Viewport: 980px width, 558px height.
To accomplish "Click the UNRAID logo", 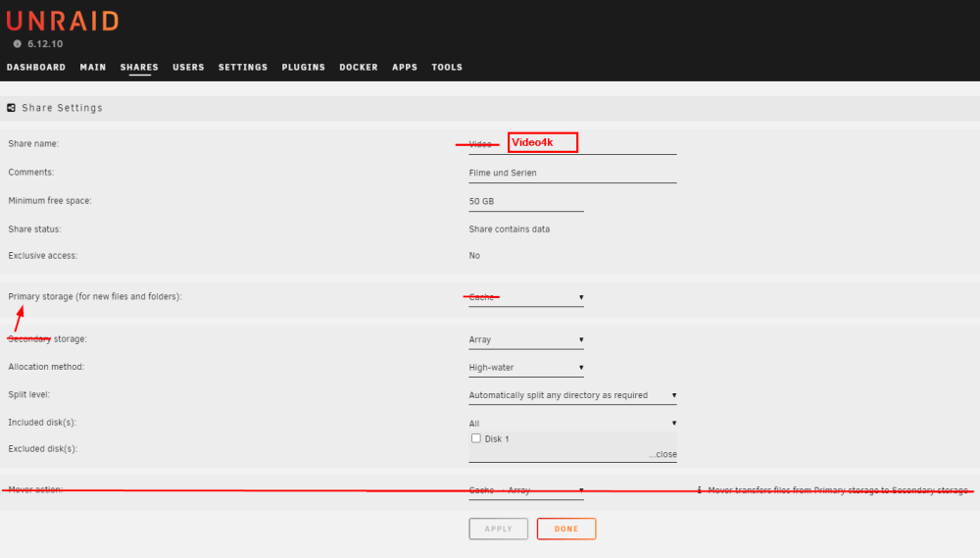I will [63, 22].
